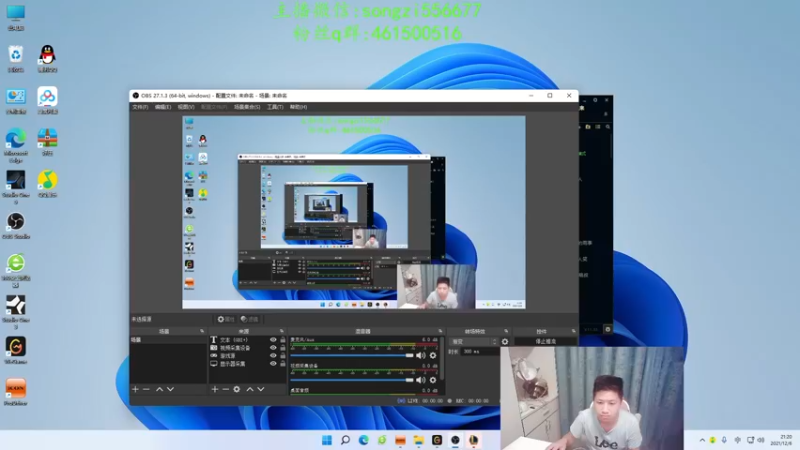Open settings gear for 麦克风/Aux mixer
This screenshot has height=450, width=800.
point(433,356)
